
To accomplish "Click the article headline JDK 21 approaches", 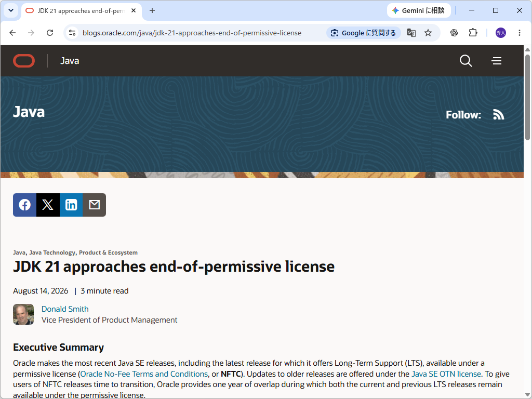I will [174, 267].
